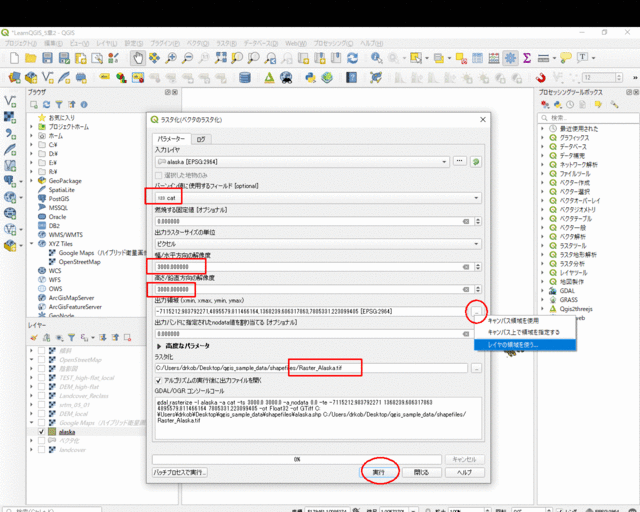Click the Zoom Out magnifier tool

(187, 58)
